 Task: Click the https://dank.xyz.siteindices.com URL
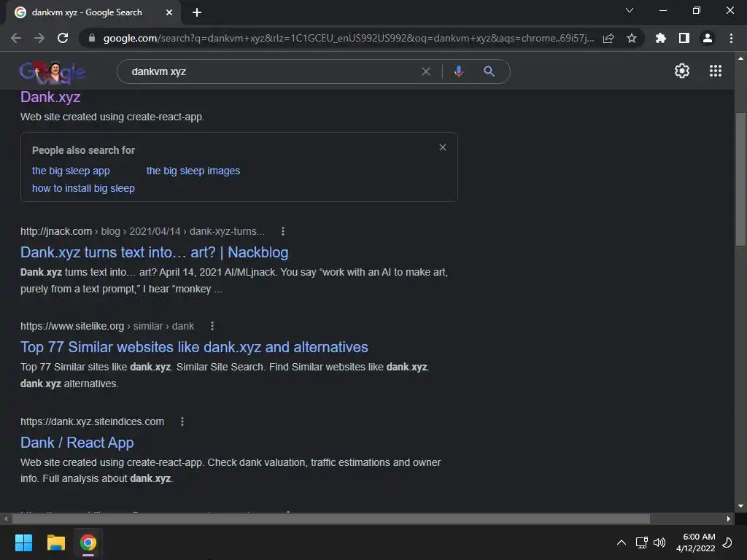click(x=93, y=421)
